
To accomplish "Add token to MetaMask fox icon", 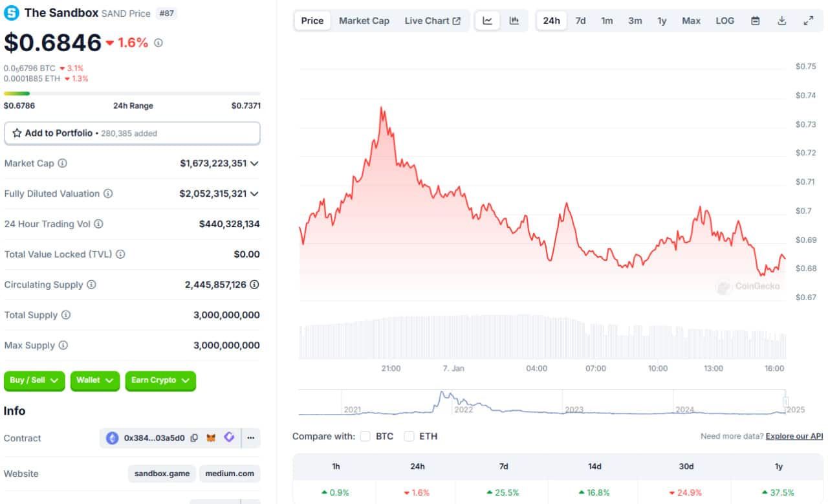I will tap(211, 438).
